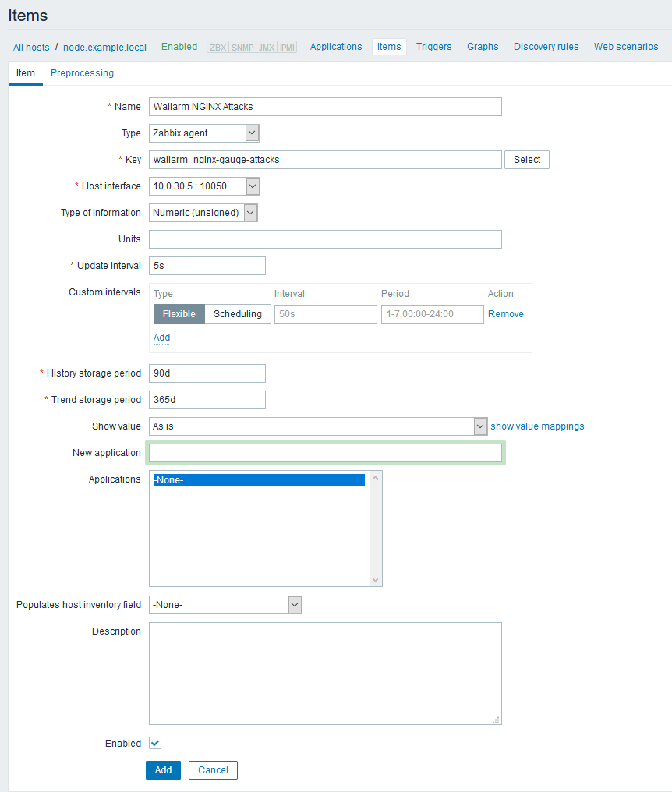Click the blue Add button
672x792 pixels.
(x=163, y=770)
